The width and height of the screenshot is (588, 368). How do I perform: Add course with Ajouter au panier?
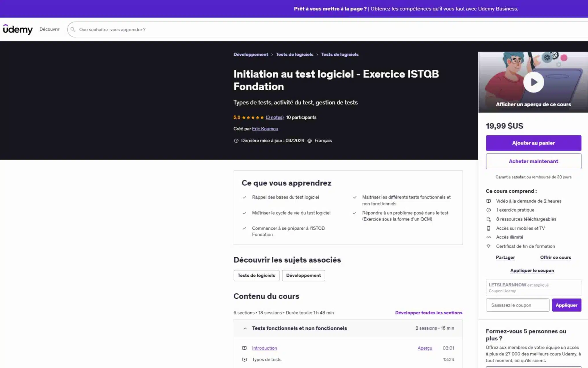point(533,143)
